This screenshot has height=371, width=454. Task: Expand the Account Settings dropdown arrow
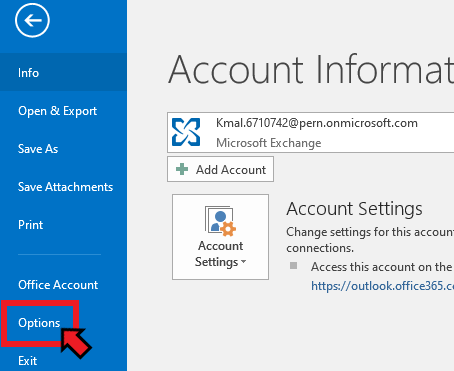[x=243, y=262]
